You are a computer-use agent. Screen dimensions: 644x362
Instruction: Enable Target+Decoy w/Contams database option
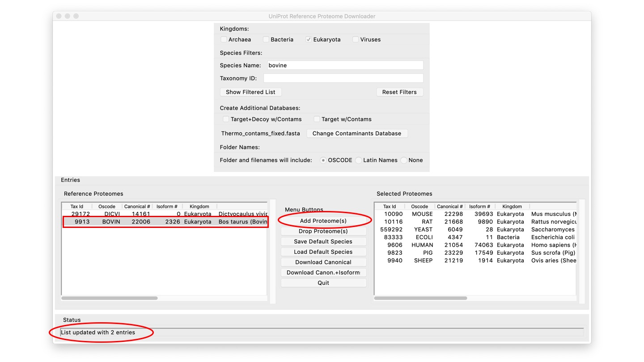pos(226,119)
